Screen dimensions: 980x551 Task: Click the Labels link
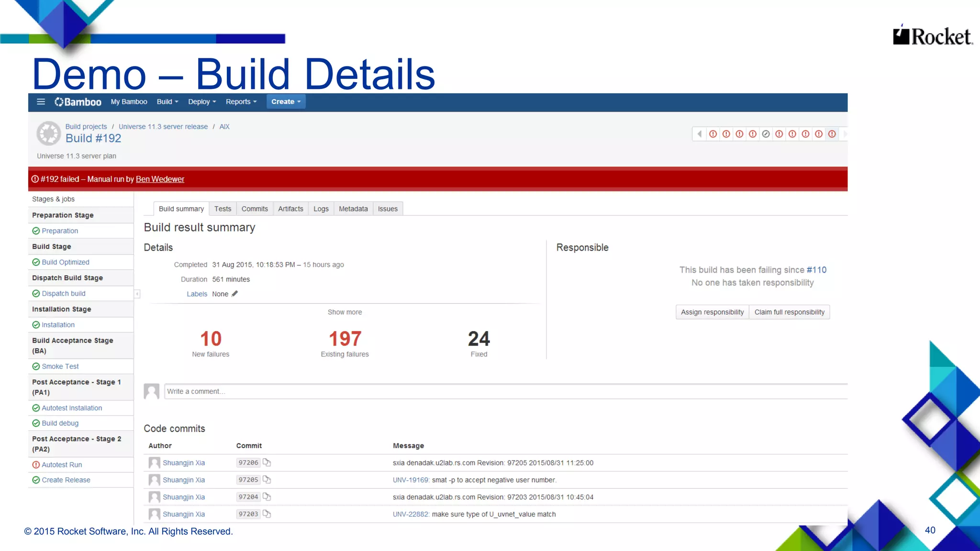pos(197,294)
